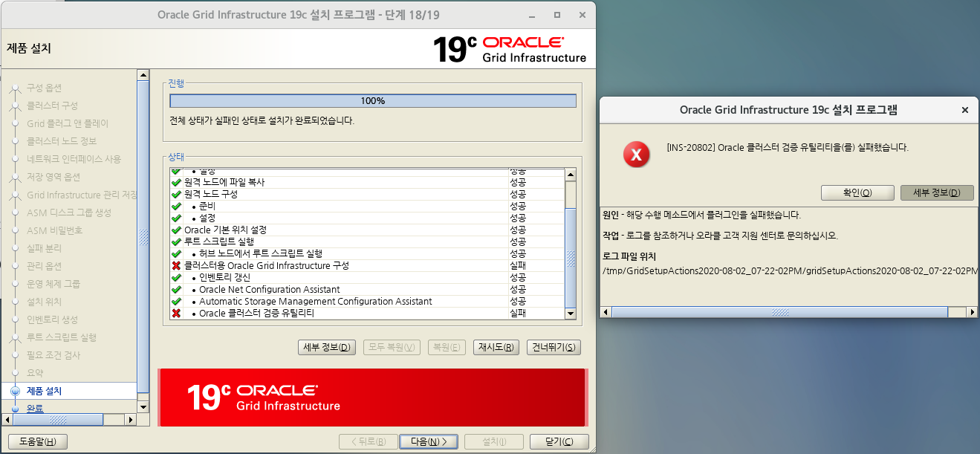Click the green check beside 허브 노드에서 루트 스크립트 실행
Image resolution: width=980 pixels, height=454 pixels.
click(176, 253)
